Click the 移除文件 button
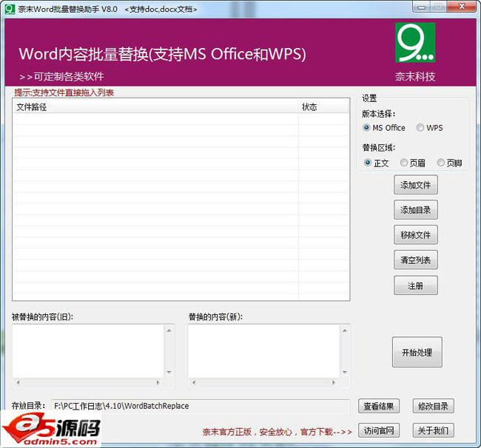 [416, 235]
